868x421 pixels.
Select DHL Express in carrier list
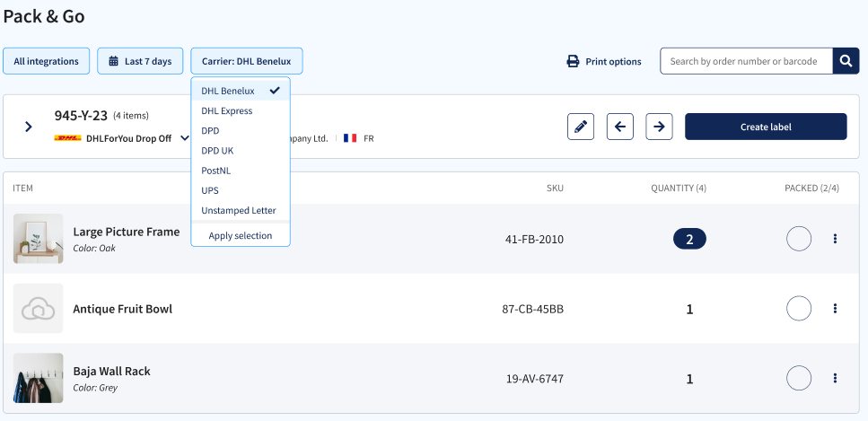coord(241,110)
